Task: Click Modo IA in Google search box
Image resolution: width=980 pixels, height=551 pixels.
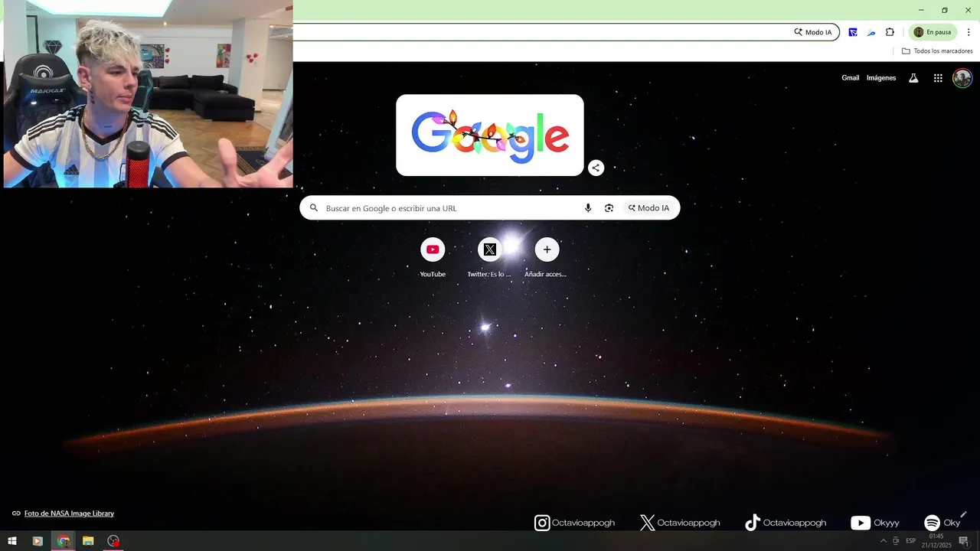Action: pyautogui.click(x=649, y=208)
